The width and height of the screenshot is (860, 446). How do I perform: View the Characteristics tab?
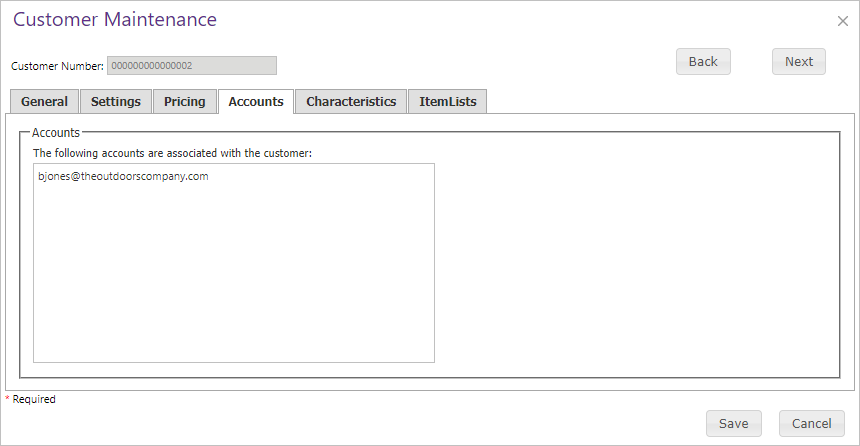point(351,101)
